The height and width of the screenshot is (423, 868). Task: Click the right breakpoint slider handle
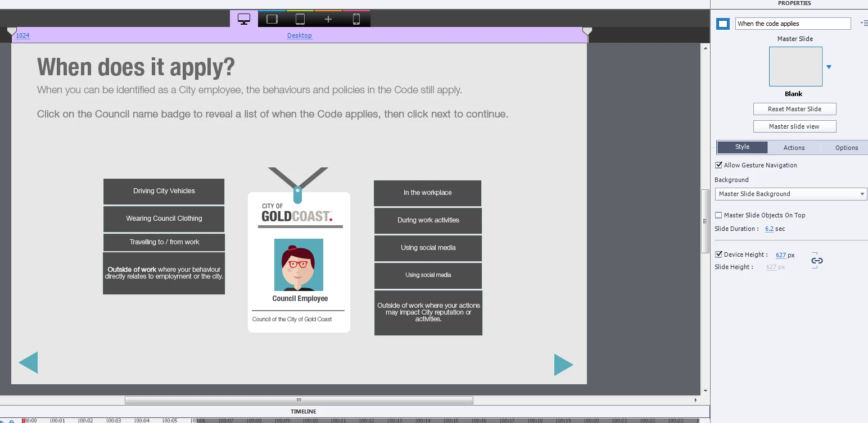(x=587, y=31)
